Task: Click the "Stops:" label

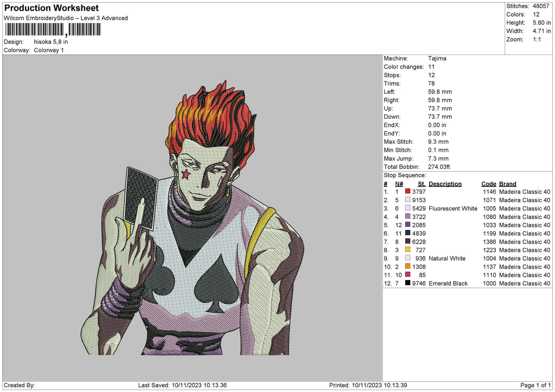Action: pos(392,75)
